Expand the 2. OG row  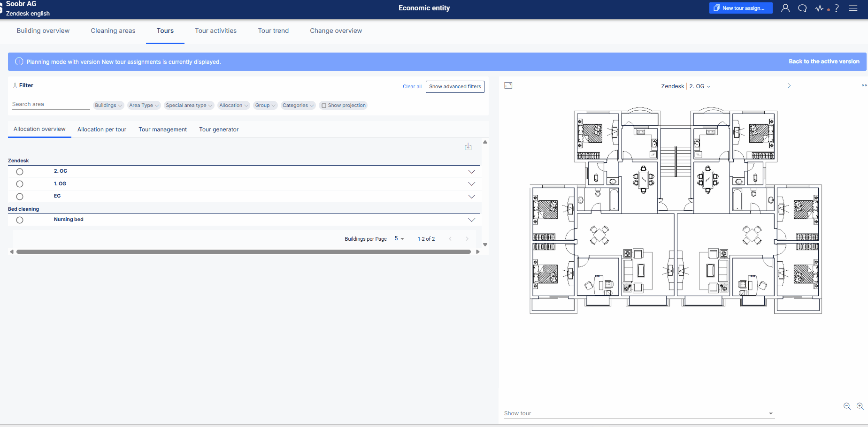point(472,172)
